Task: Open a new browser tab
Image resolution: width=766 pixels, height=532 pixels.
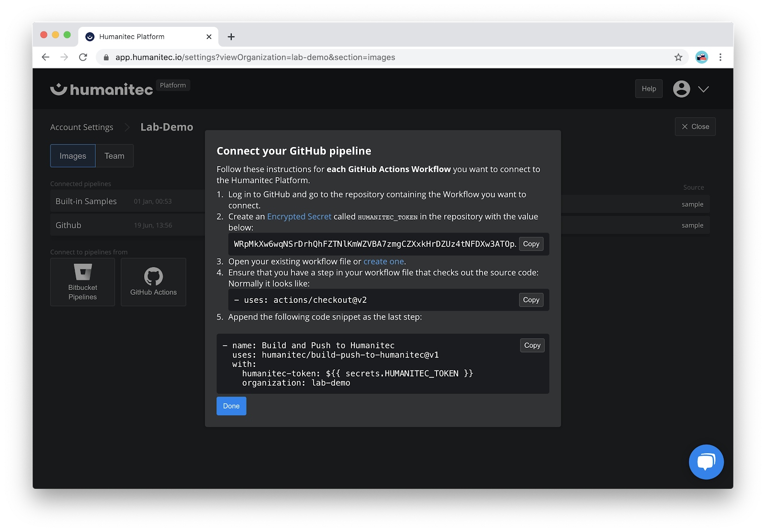Action: [x=231, y=37]
